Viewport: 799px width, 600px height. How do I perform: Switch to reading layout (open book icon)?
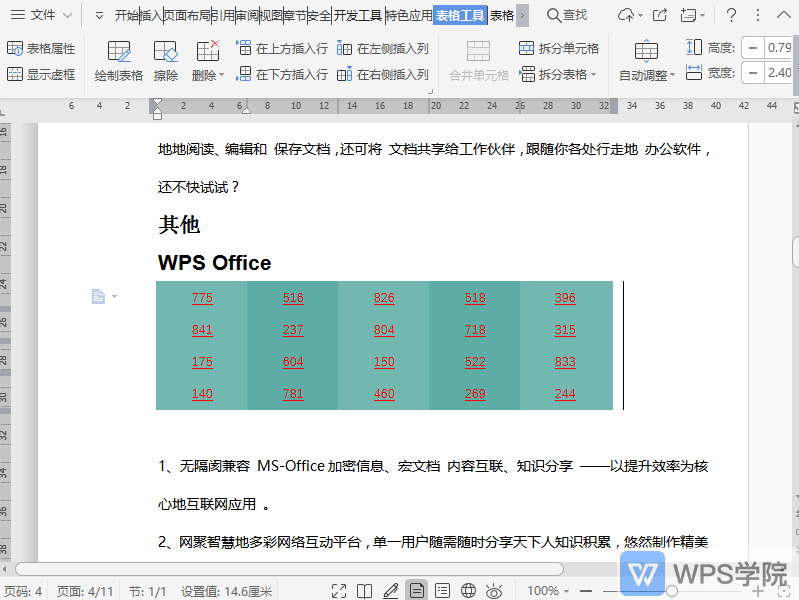pos(364,591)
